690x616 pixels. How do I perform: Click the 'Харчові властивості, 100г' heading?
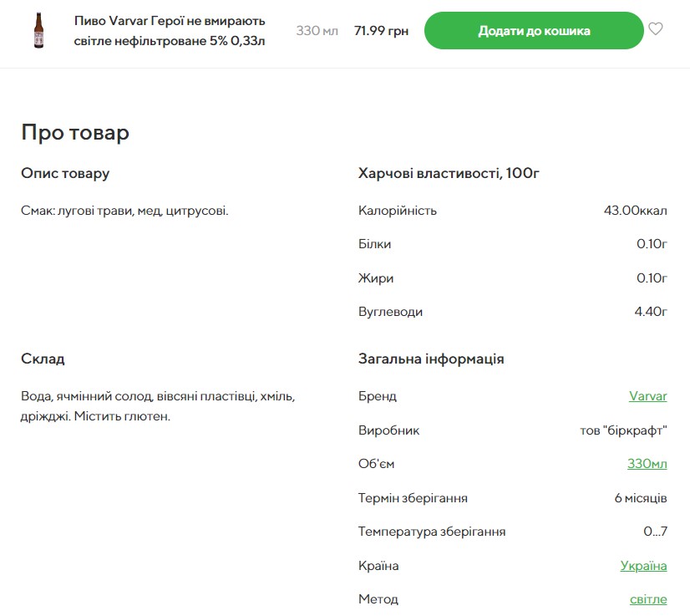click(x=449, y=174)
